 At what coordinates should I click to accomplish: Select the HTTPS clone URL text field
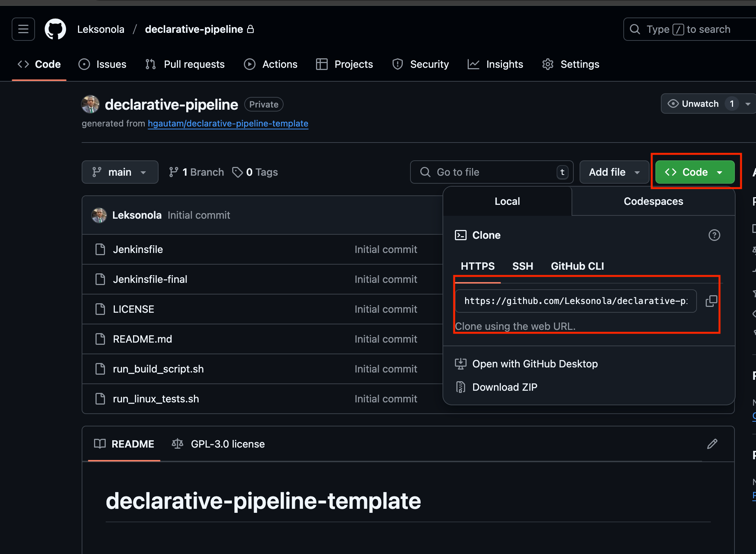(x=576, y=301)
